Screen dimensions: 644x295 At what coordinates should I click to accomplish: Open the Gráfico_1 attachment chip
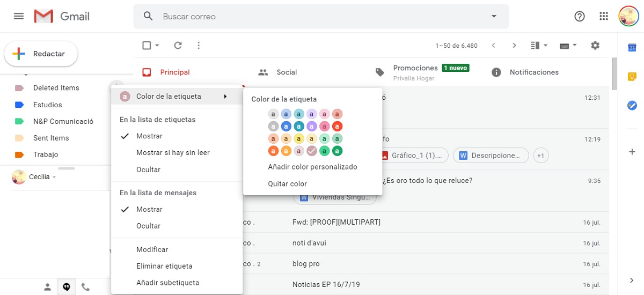tap(413, 156)
